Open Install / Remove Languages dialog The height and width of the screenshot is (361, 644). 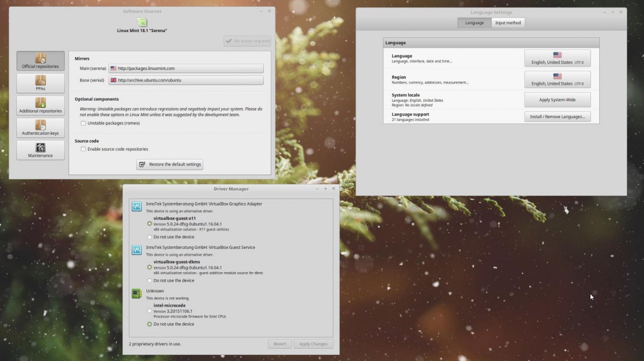pos(557,116)
